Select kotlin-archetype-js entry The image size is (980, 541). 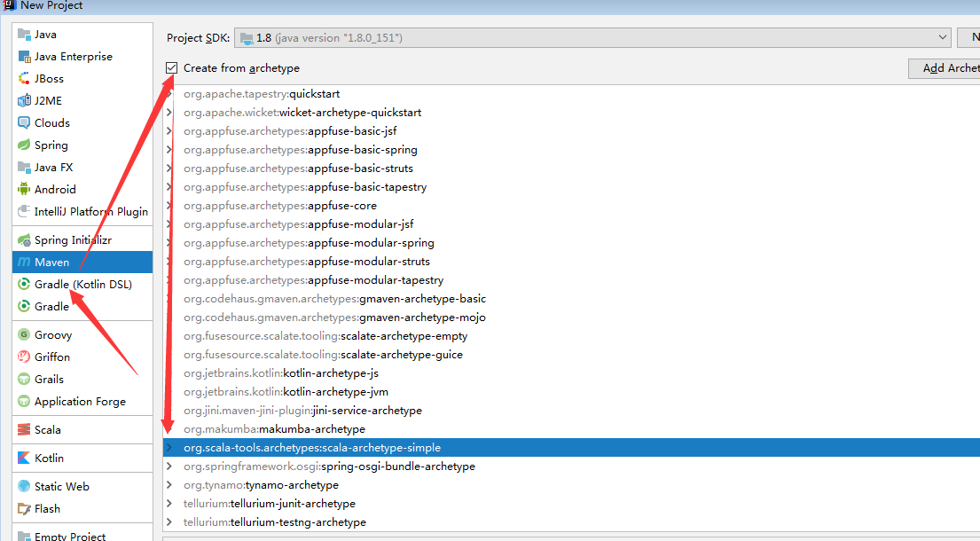[x=281, y=373]
